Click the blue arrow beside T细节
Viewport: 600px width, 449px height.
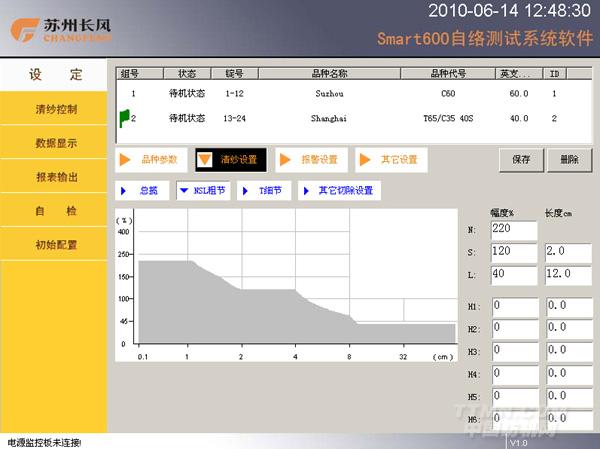pyautogui.click(x=245, y=190)
